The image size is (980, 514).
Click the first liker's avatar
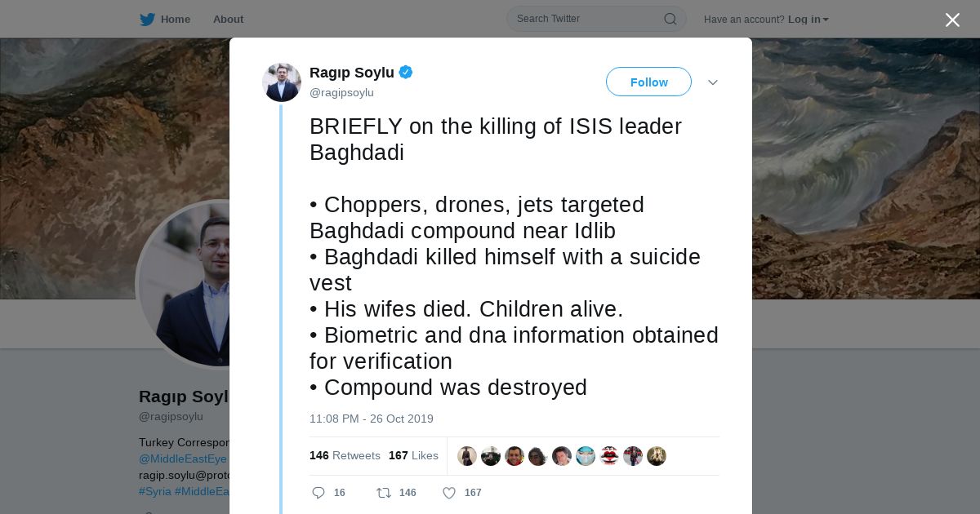[x=467, y=456]
